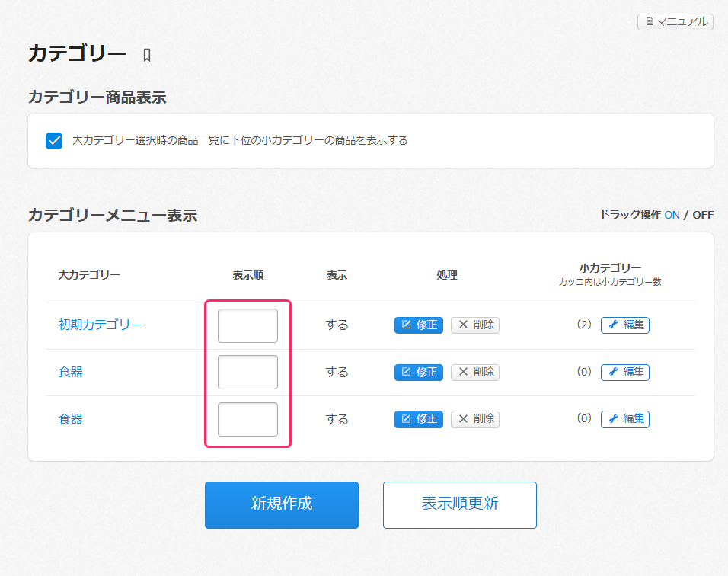Click 編集 in the bottom 食器 row
The image size is (728, 576).
(624, 419)
